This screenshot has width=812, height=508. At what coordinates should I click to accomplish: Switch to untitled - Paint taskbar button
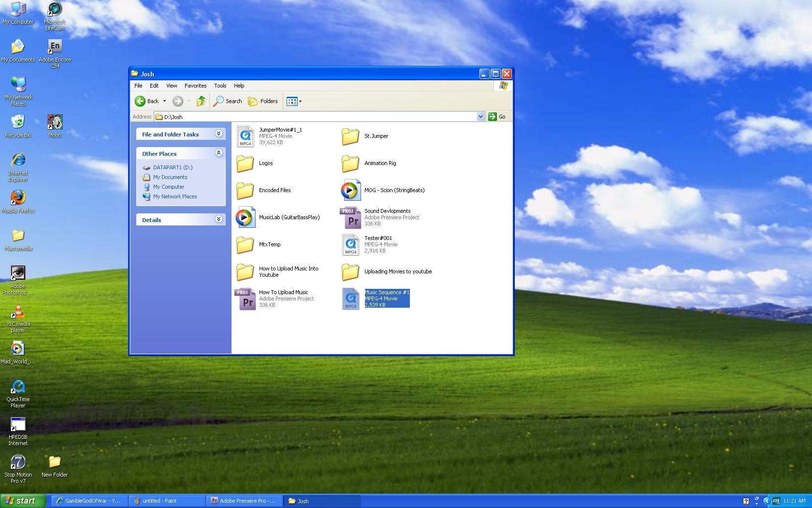point(167,501)
